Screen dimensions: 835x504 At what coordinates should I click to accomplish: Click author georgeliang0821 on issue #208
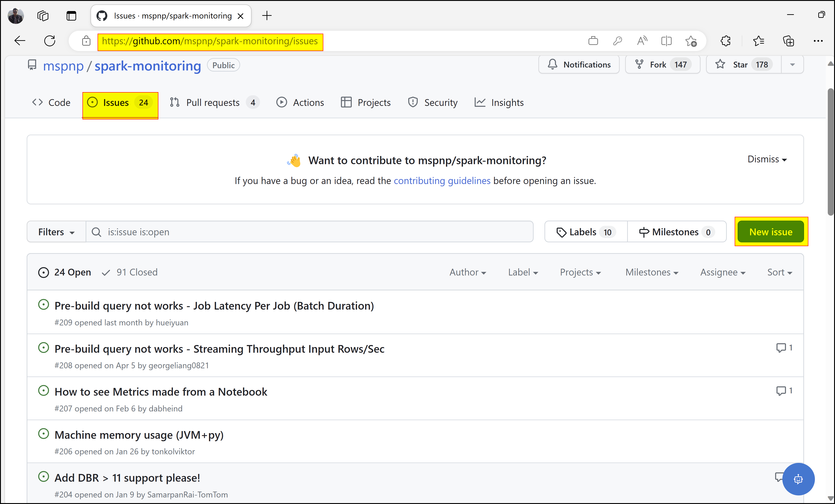[x=178, y=365]
